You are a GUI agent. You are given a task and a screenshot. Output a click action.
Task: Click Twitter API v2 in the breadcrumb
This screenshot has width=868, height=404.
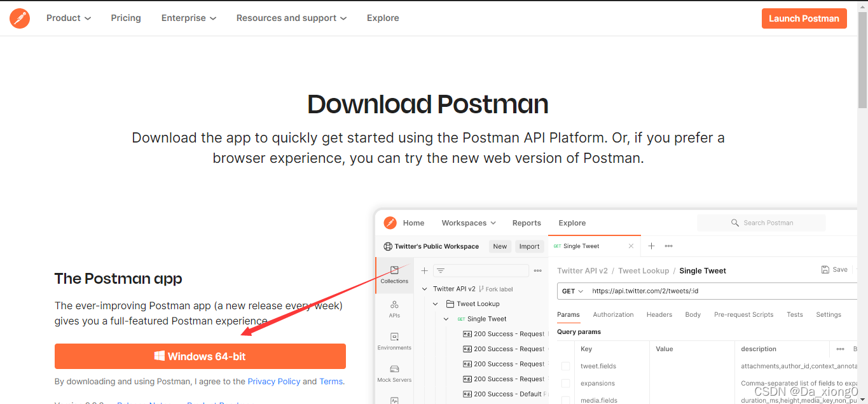pos(582,270)
